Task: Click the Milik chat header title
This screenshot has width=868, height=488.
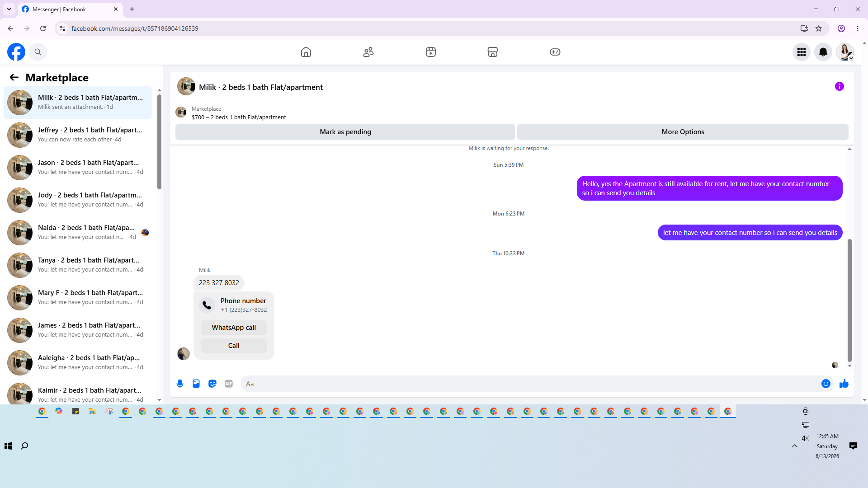Action: [261, 87]
